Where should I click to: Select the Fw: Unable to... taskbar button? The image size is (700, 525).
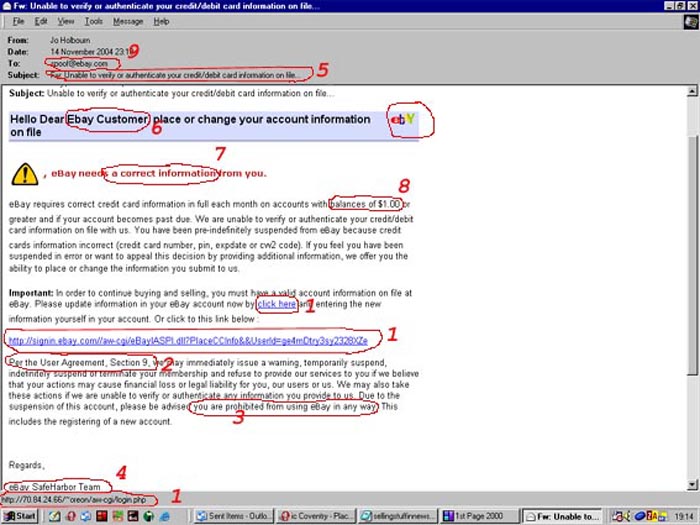click(562, 516)
